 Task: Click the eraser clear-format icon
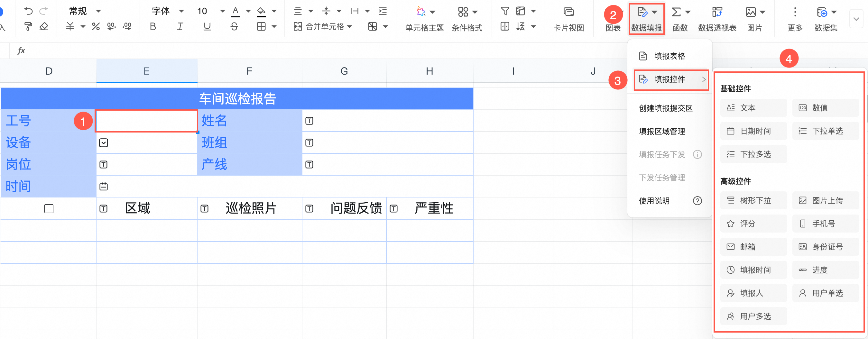(44, 26)
